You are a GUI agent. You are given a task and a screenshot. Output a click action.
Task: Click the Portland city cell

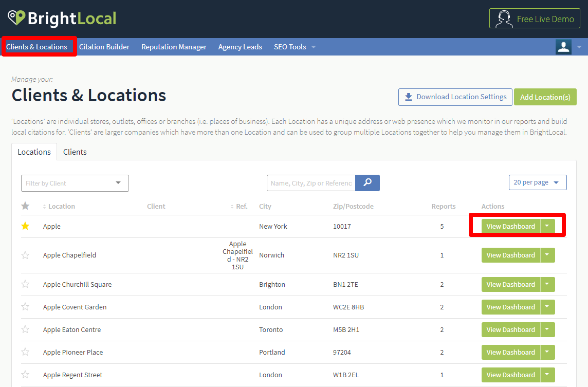point(272,352)
